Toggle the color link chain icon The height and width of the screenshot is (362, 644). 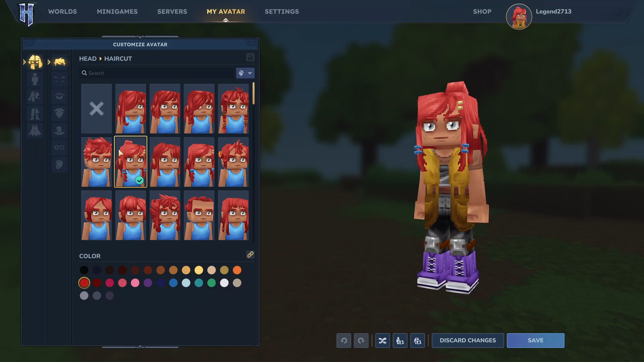(250, 255)
